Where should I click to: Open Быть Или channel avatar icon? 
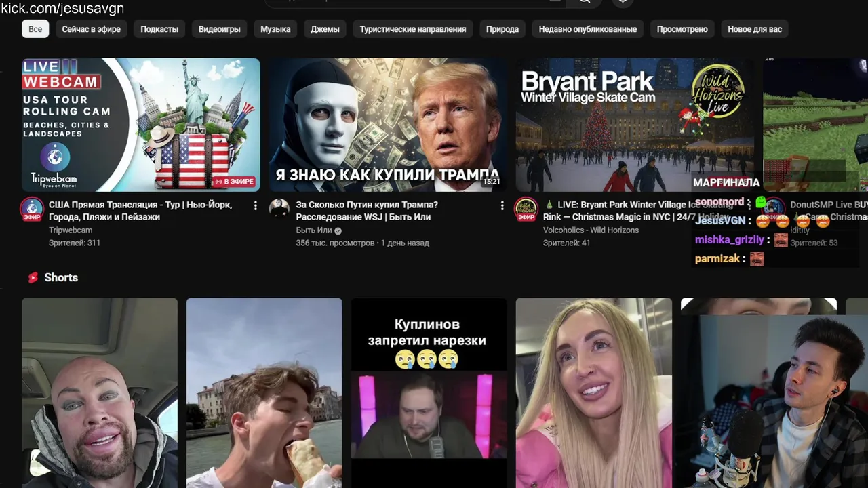point(279,209)
